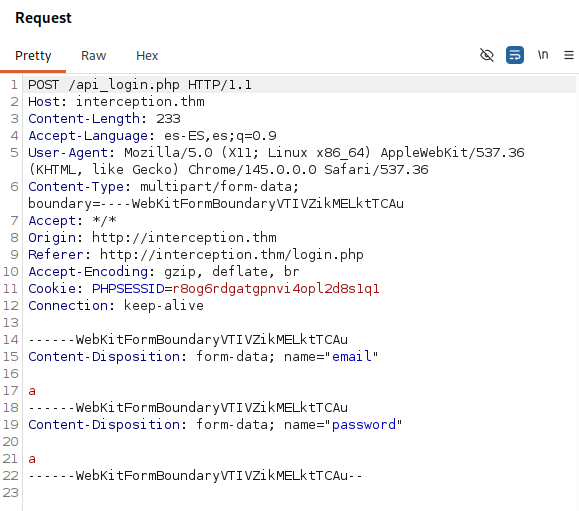This screenshot has width=579, height=511.
Task: Click line number 13 in the gutter
Action: coord(11,323)
